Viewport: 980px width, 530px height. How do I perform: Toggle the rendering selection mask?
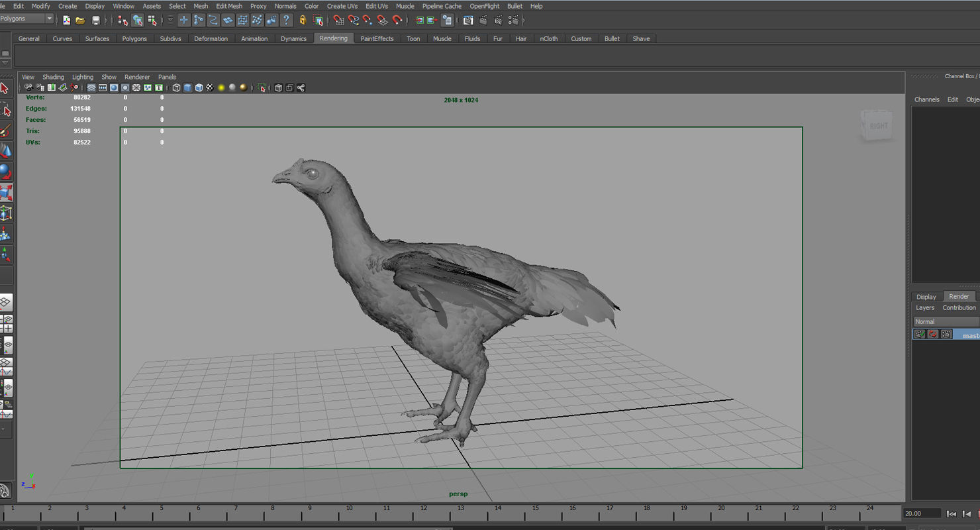pyautogui.click(x=271, y=21)
